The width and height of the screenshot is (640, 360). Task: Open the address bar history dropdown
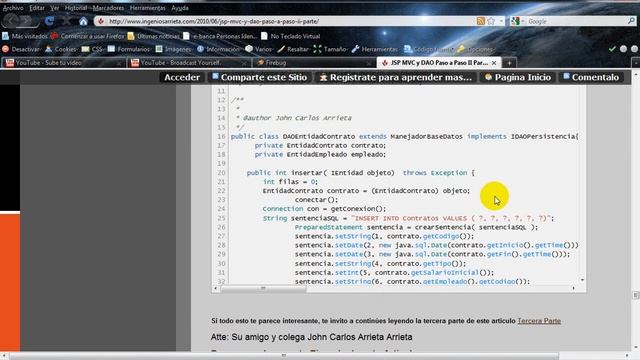[501, 21]
